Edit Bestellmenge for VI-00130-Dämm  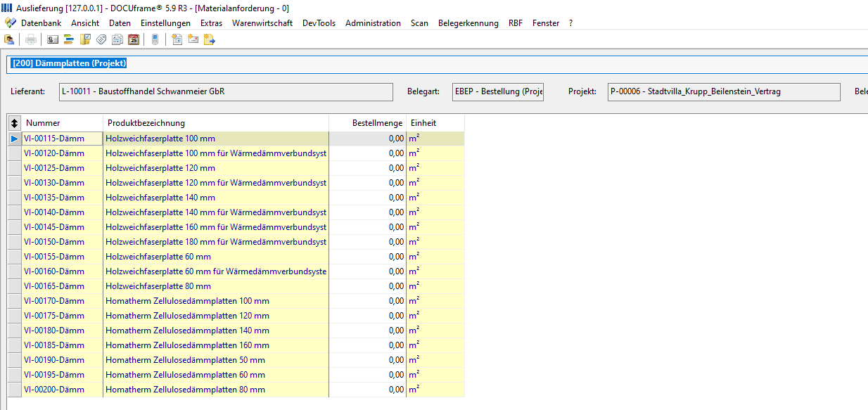(x=368, y=183)
